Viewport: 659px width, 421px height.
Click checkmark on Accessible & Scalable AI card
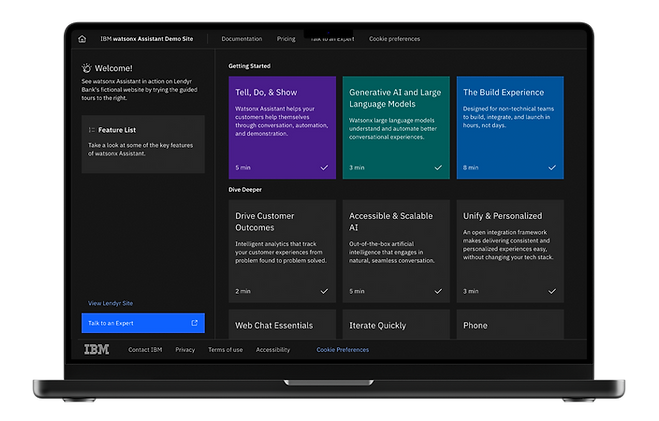[x=438, y=291]
